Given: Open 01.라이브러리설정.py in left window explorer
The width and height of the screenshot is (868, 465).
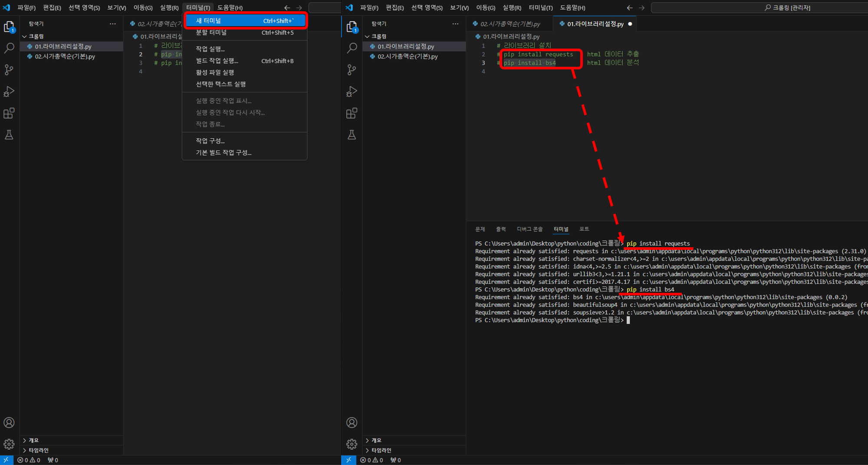Looking at the screenshot, I should pyautogui.click(x=72, y=46).
